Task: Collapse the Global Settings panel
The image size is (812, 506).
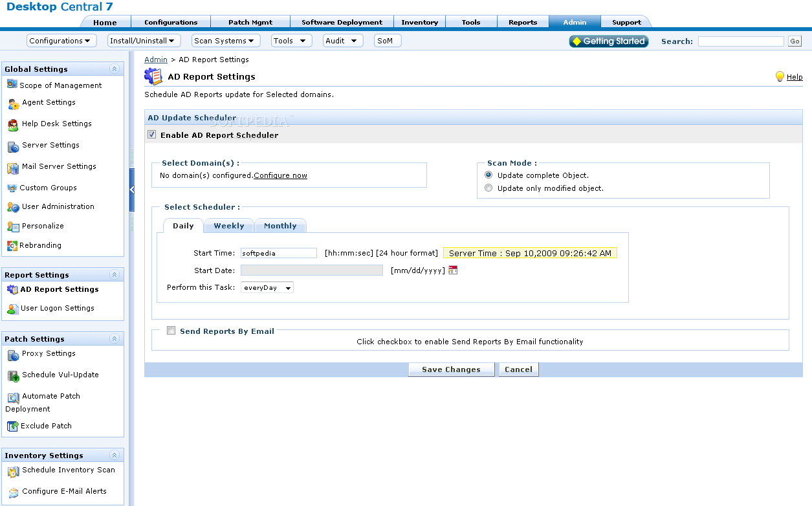Action: coord(115,69)
